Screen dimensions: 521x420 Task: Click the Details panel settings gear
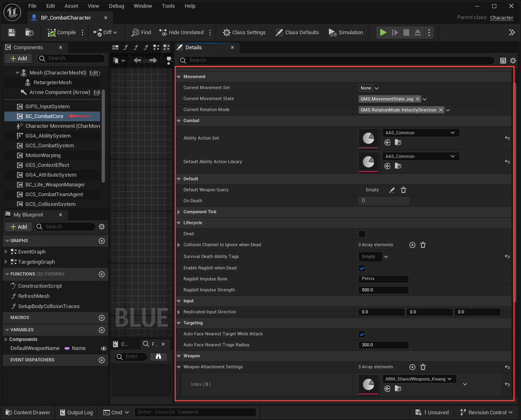513,60
